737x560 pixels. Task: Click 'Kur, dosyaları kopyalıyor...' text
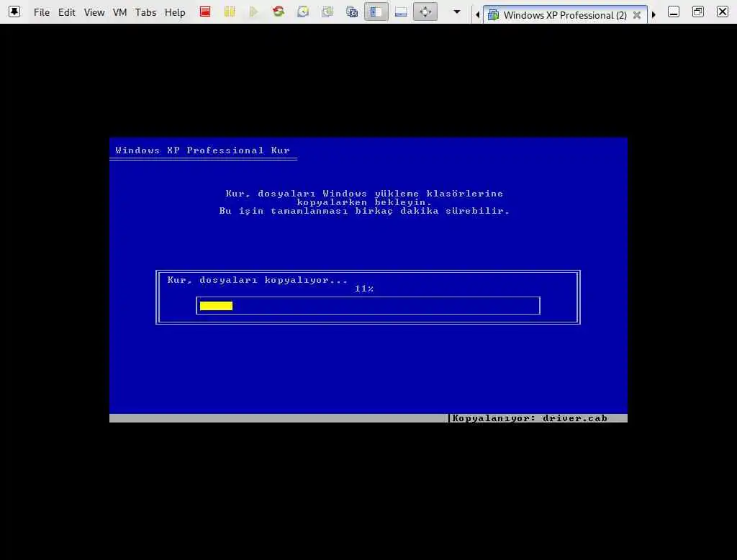click(x=258, y=280)
